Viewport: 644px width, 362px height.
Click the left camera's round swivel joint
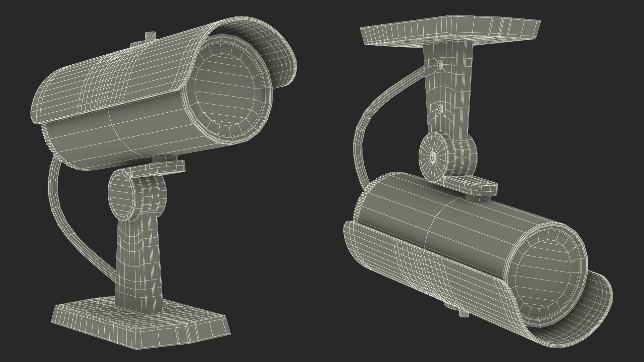pos(122,195)
